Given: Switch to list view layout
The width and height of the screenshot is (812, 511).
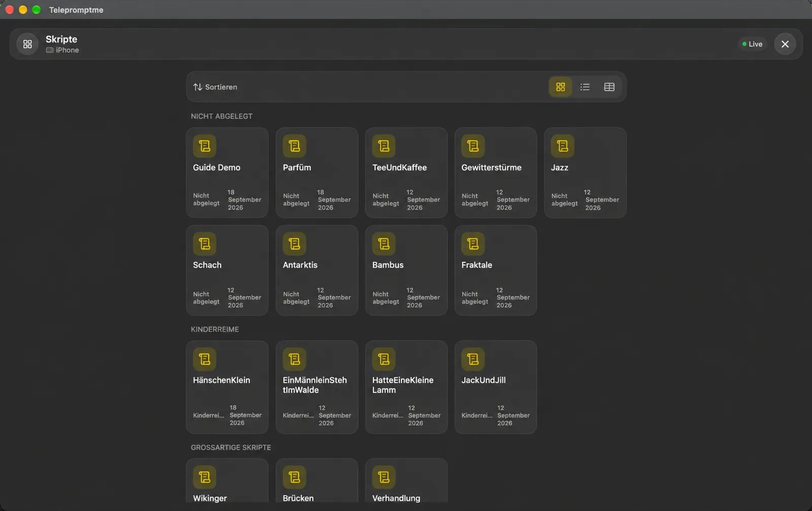Looking at the screenshot, I should [585, 87].
